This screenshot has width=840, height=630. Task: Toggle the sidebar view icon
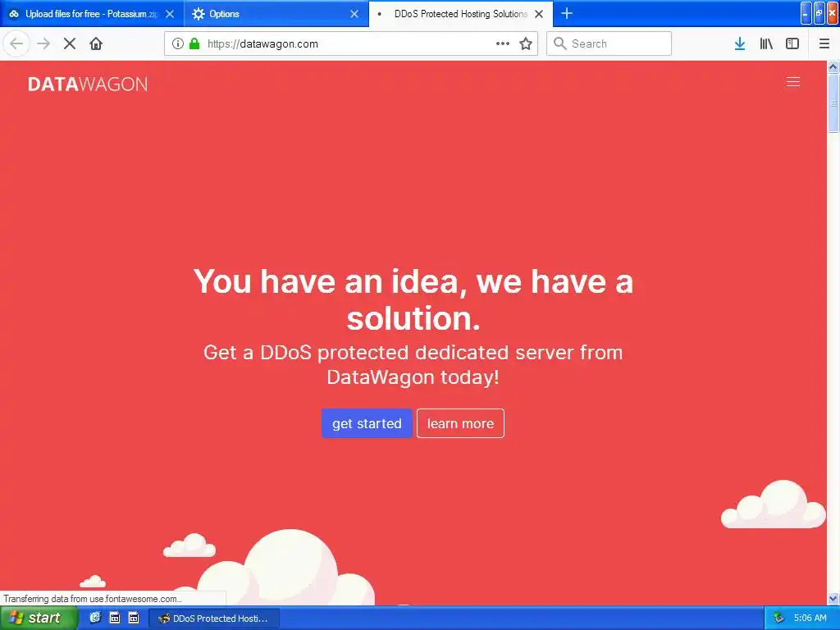792,44
